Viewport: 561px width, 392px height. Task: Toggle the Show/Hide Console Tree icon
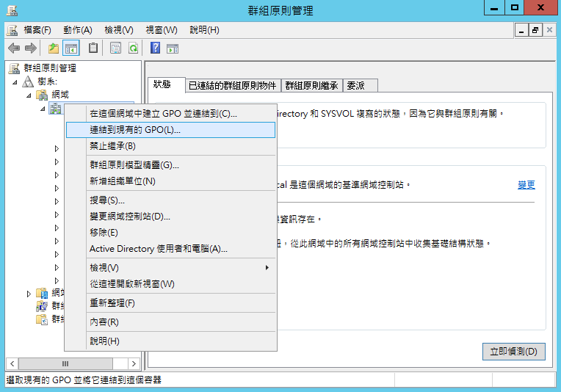[x=71, y=48]
